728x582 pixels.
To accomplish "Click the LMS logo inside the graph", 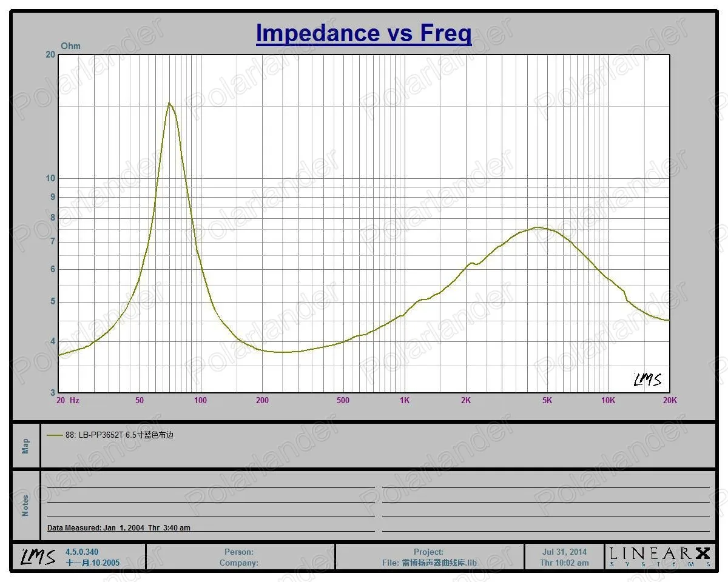I will pyautogui.click(x=647, y=380).
